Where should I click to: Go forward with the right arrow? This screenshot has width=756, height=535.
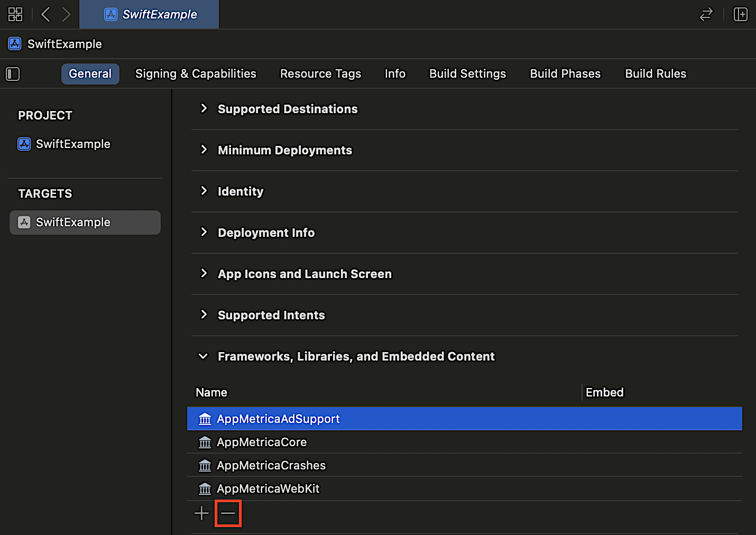pyautogui.click(x=66, y=14)
